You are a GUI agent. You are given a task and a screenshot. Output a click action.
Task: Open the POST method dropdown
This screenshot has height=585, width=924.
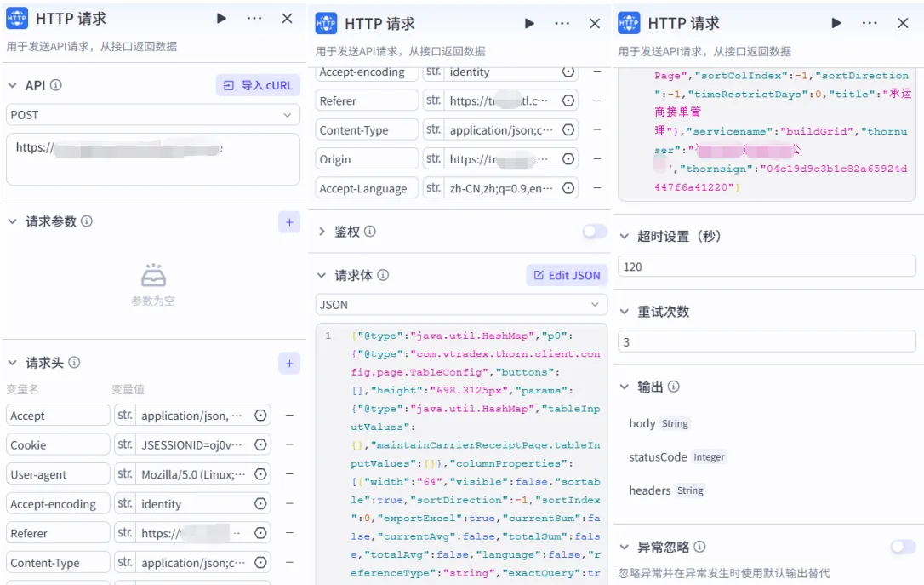pos(152,114)
